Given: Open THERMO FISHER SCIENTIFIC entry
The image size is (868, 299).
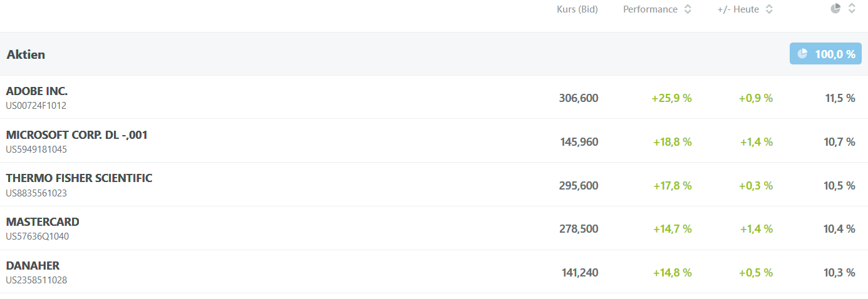Looking at the screenshot, I should pyautogui.click(x=79, y=178).
